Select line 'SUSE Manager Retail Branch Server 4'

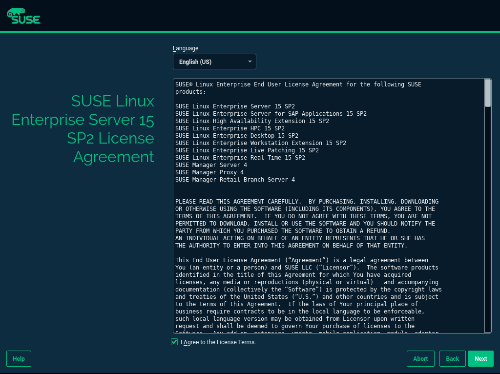pyautogui.click(x=235, y=180)
